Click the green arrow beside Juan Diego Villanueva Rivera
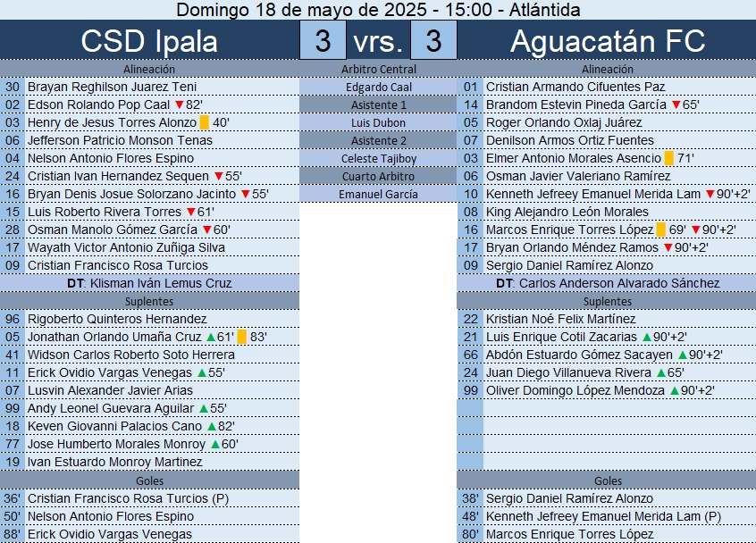 (x=660, y=372)
